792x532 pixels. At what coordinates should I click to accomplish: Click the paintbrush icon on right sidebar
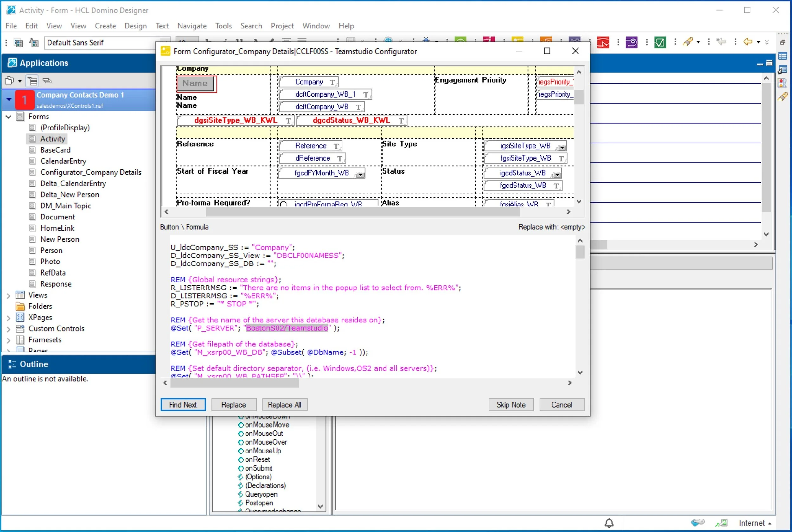click(782, 97)
